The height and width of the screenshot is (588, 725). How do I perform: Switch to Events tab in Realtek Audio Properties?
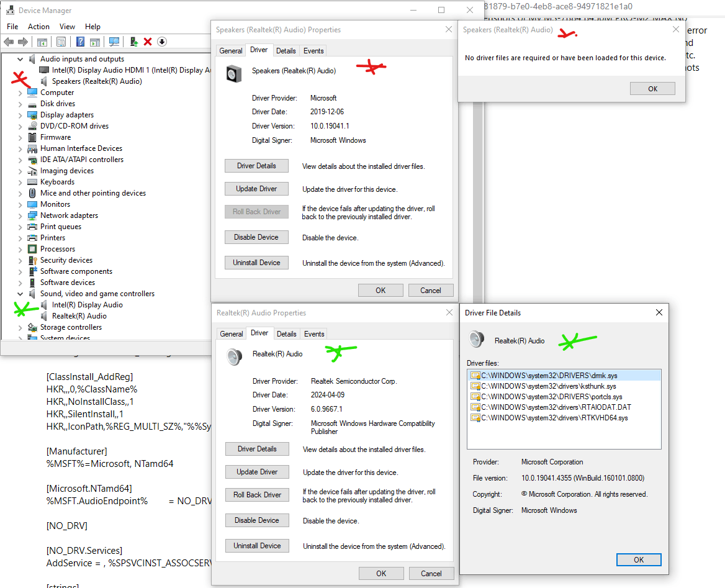[x=314, y=334]
